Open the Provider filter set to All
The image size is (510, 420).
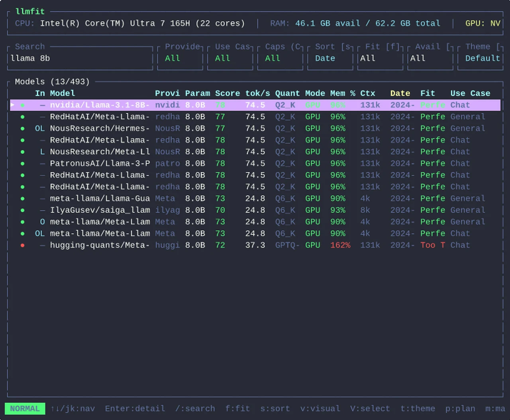(x=180, y=58)
